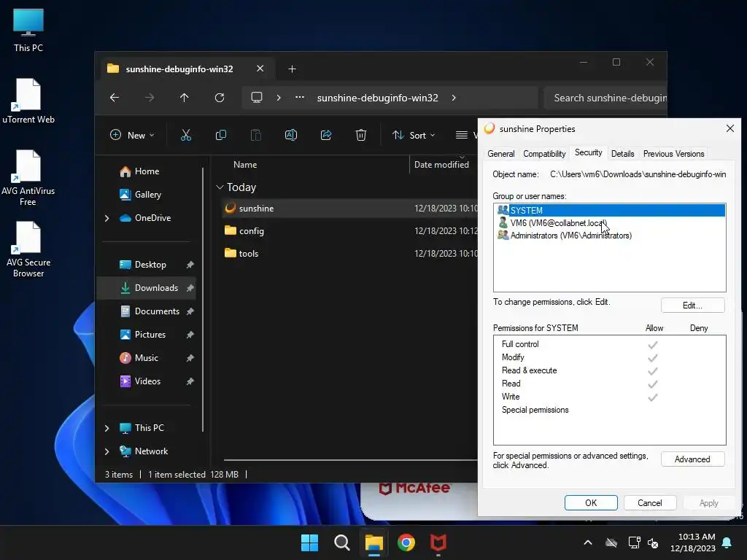Sort by the Name column header
The image size is (747, 560).
click(x=245, y=165)
